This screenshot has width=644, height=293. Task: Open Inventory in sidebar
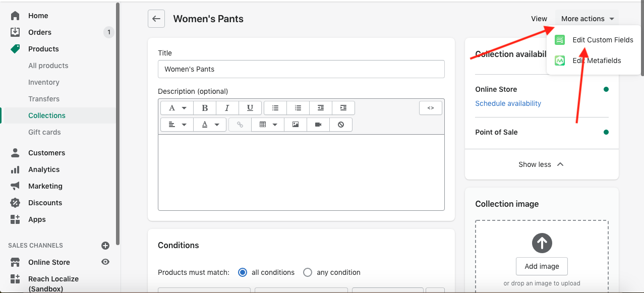coord(44,82)
